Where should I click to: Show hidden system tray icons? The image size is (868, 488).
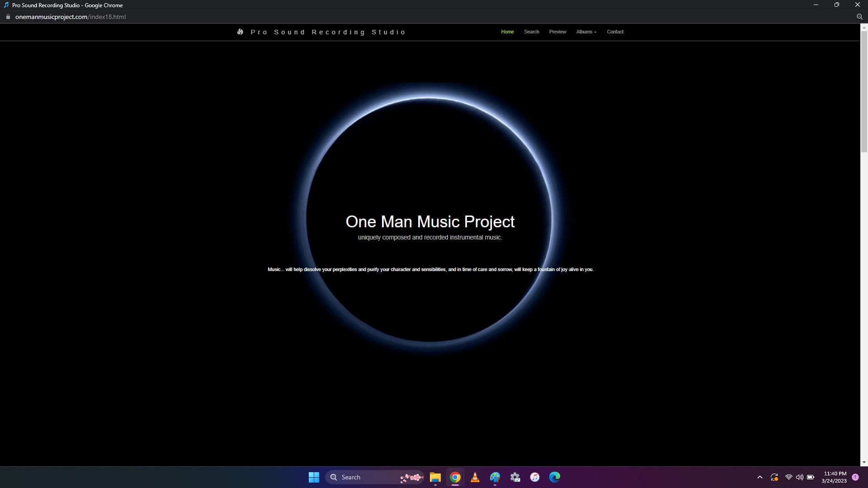pyautogui.click(x=759, y=477)
